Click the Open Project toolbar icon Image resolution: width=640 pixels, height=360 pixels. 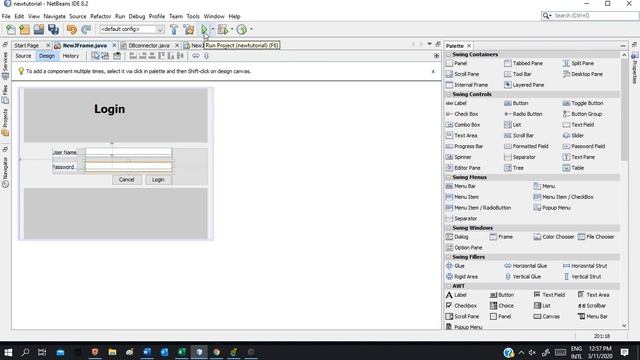39,29
